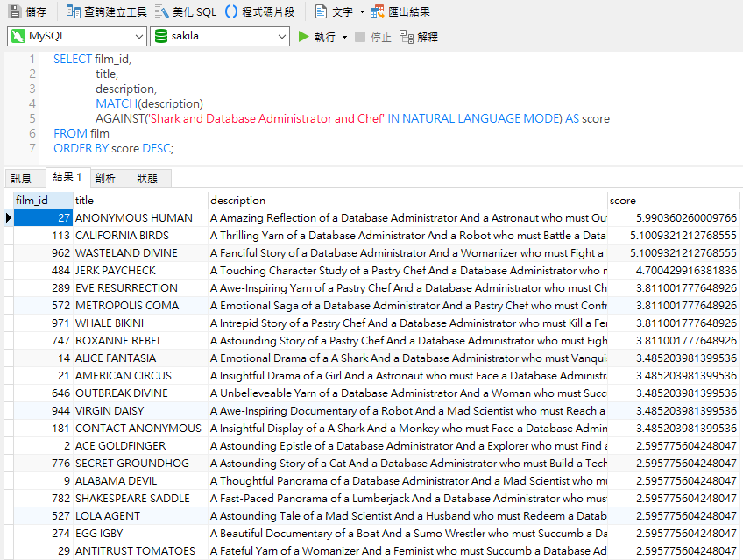Click the Stop (停止) button
743x560 pixels.
(360, 37)
